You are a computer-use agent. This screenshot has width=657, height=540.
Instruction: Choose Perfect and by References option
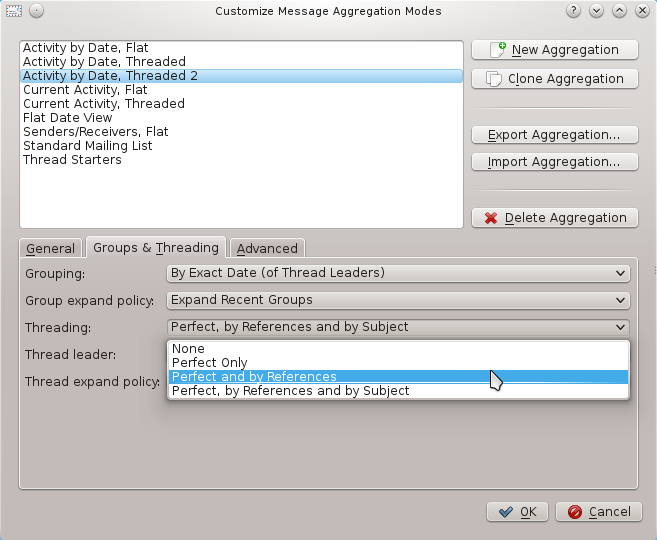click(x=398, y=377)
